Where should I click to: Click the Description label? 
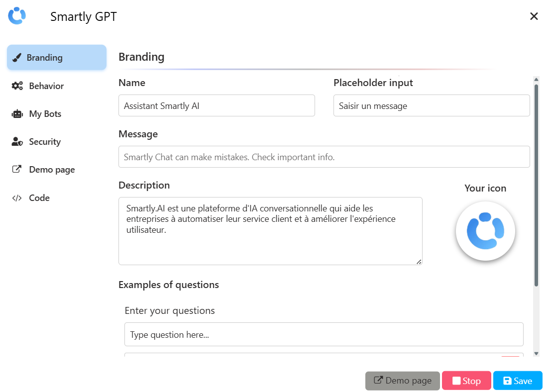coord(144,186)
